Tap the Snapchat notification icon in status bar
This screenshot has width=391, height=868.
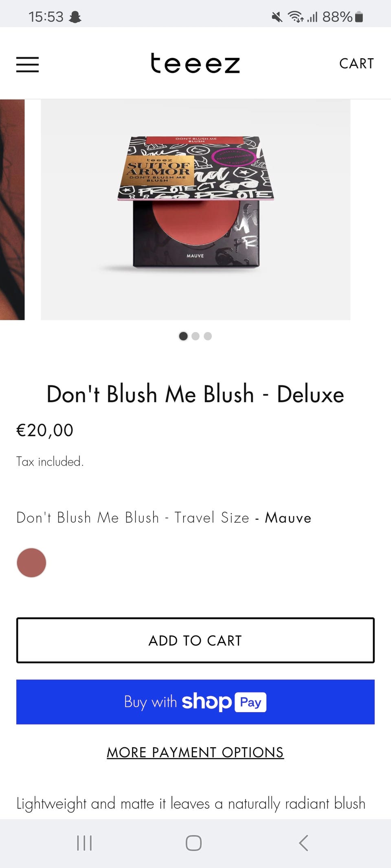pyautogui.click(x=75, y=17)
